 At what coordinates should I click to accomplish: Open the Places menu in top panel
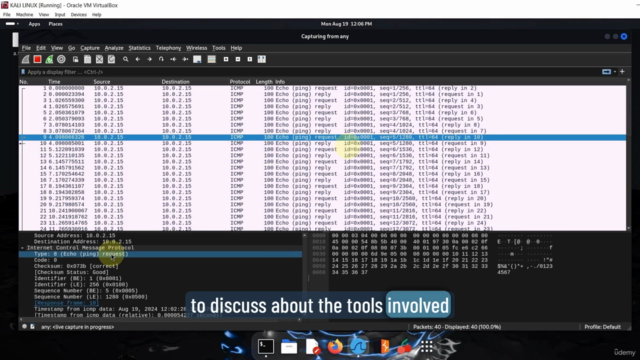pos(56,24)
